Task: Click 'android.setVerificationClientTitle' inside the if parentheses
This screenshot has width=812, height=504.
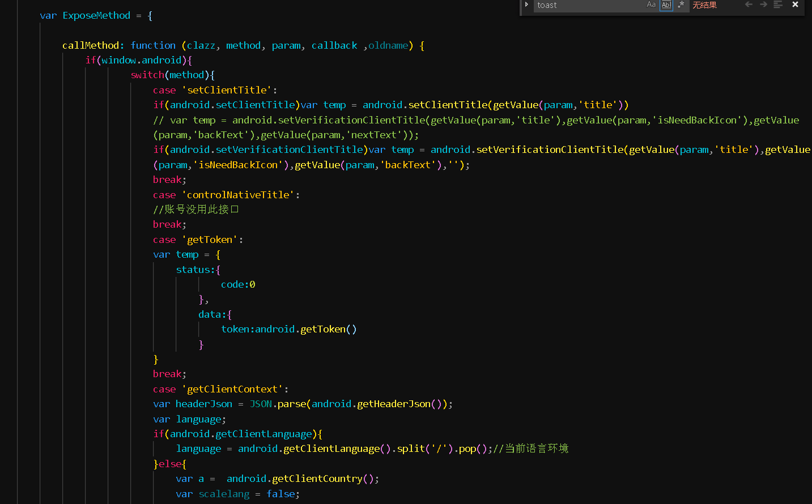Action: pos(266,150)
